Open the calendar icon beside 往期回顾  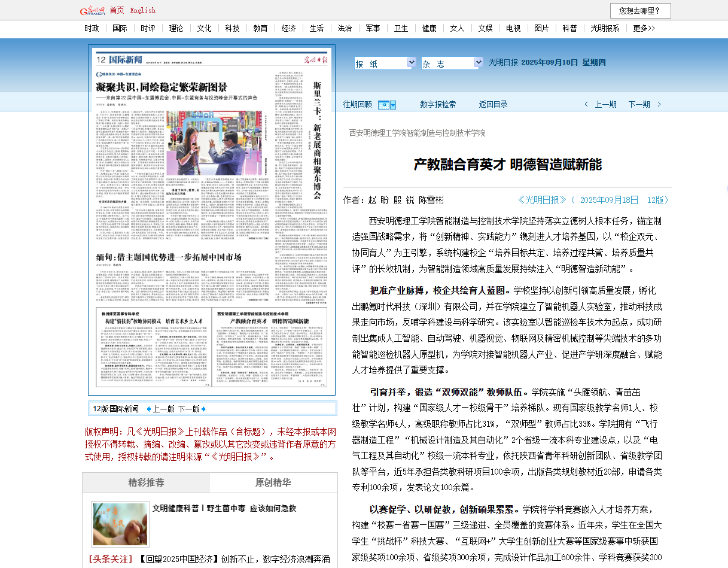point(383,105)
